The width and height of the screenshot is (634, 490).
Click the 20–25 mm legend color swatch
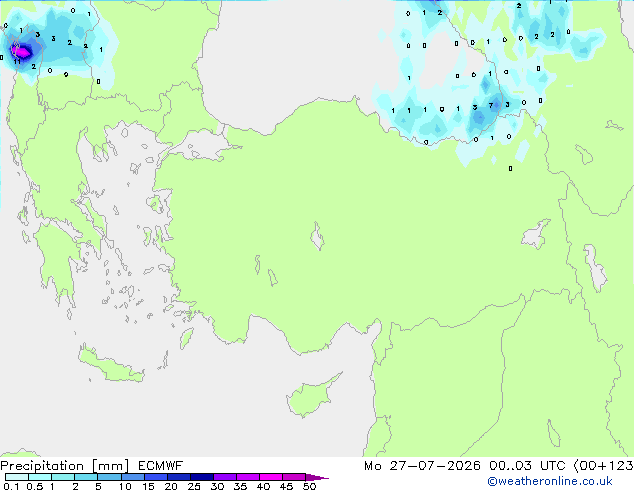click(178, 477)
